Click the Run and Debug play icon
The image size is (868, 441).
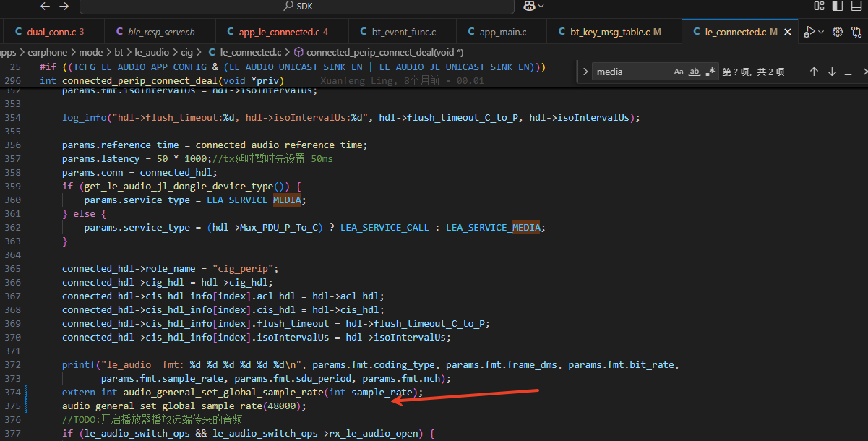click(x=809, y=32)
